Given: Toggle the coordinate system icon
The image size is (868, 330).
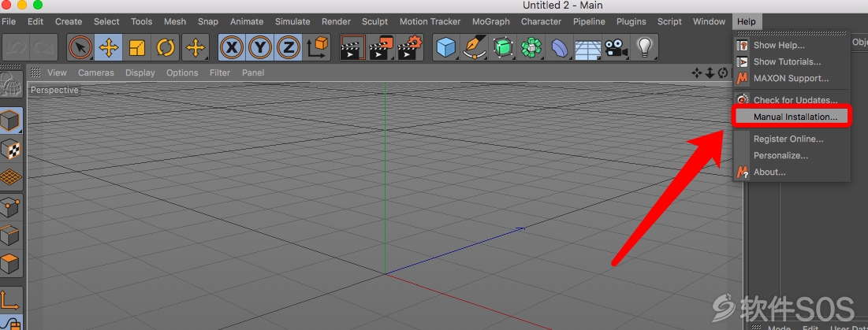Looking at the screenshot, I should (317, 47).
